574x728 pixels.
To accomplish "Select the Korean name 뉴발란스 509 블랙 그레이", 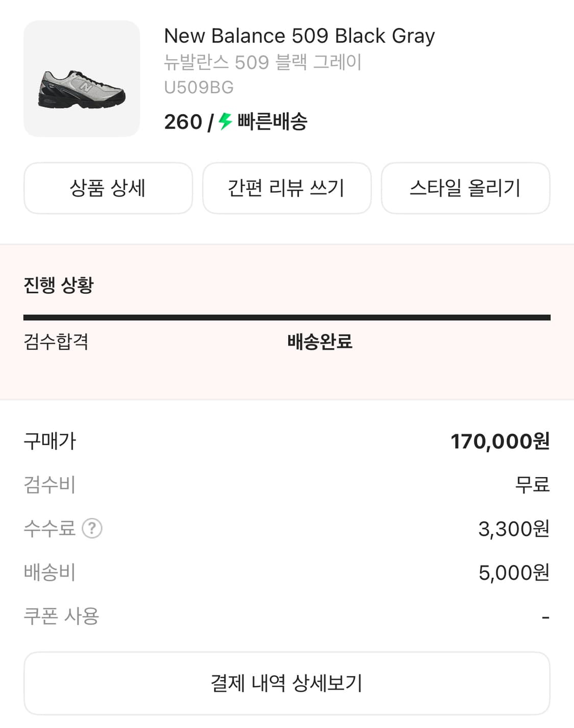I will click(x=263, y=62).
